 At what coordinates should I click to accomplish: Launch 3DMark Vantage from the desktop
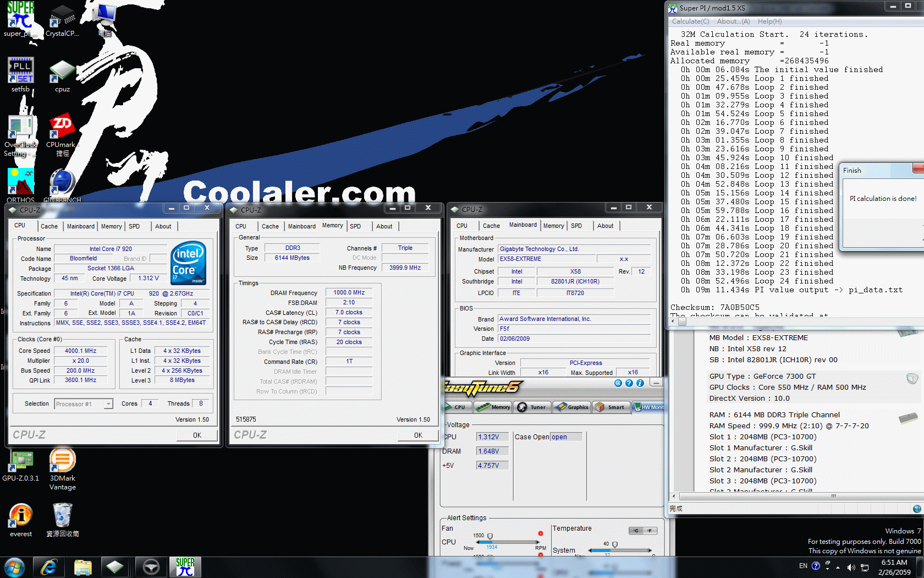[x=62, y=469]
